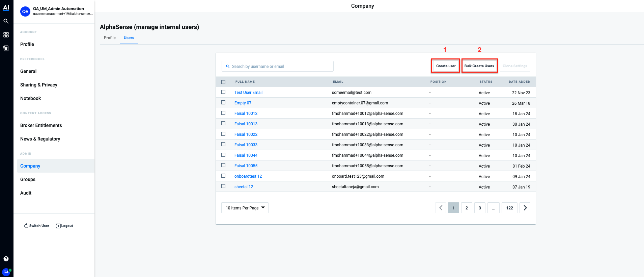Click the STATUS column header

[x=486, y=82]
